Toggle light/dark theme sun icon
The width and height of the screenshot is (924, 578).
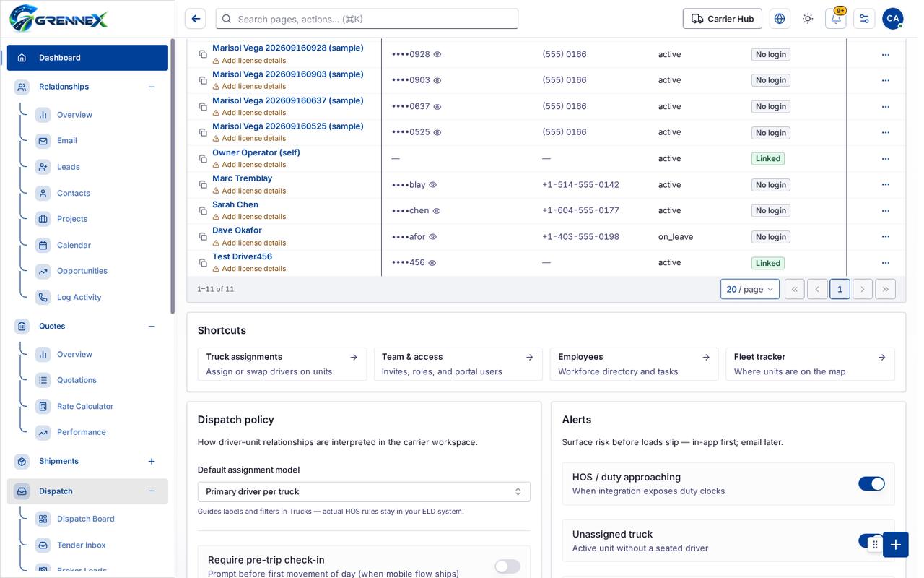click(x=808, y=19)
